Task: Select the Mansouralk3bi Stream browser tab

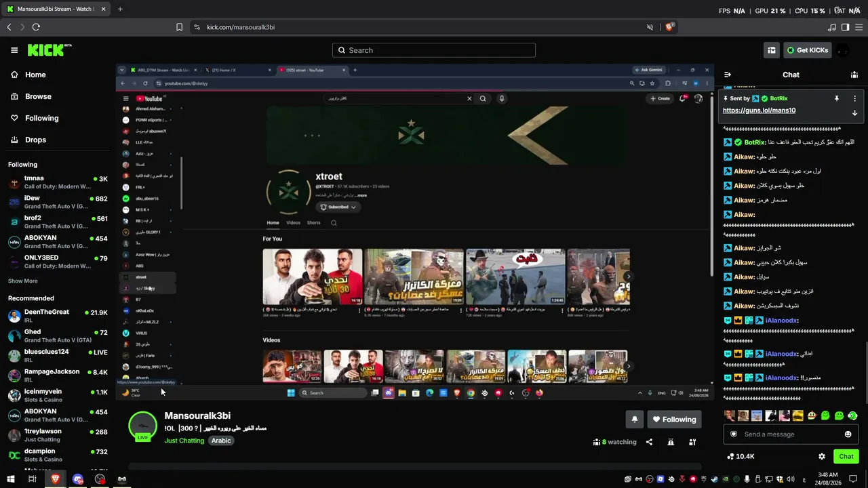Action: coord(56,9)
